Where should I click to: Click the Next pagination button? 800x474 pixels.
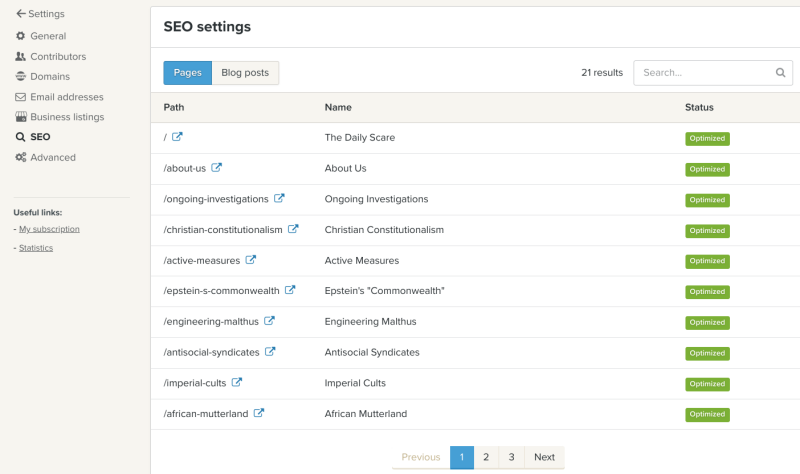tap(544, 457)
